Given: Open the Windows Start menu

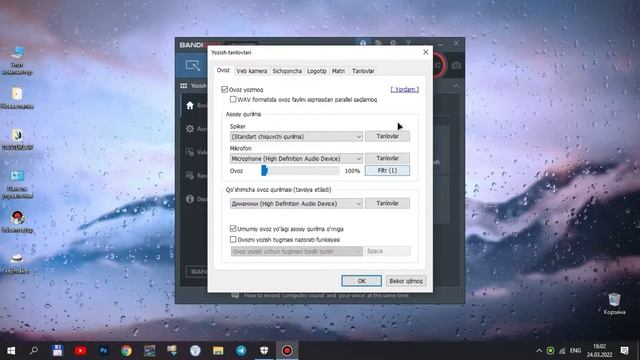Looking at the screenshot, I should [x=11, y=351].
